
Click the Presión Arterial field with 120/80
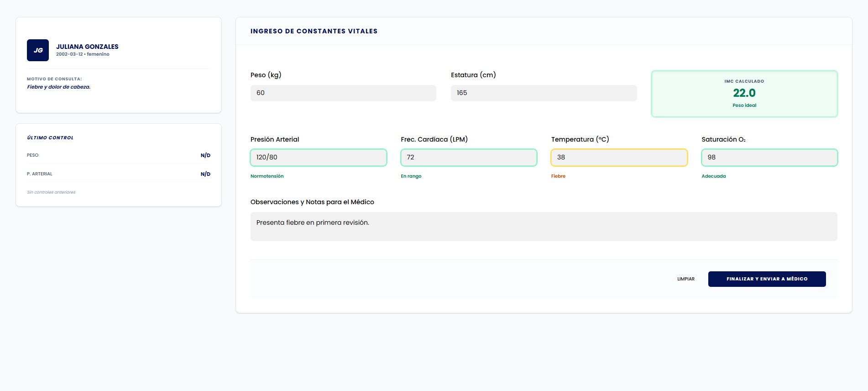pyautogui.click(x=319, y=158)
